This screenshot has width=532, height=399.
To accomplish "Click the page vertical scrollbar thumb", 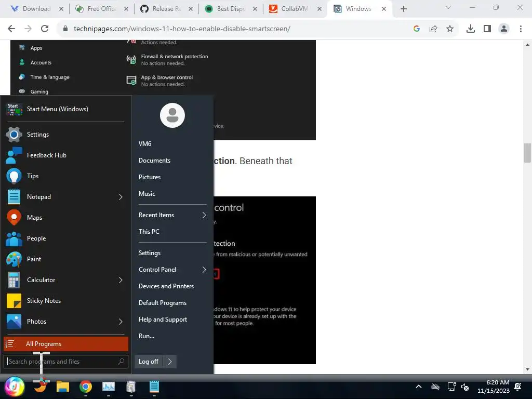I will pos(527,153).
